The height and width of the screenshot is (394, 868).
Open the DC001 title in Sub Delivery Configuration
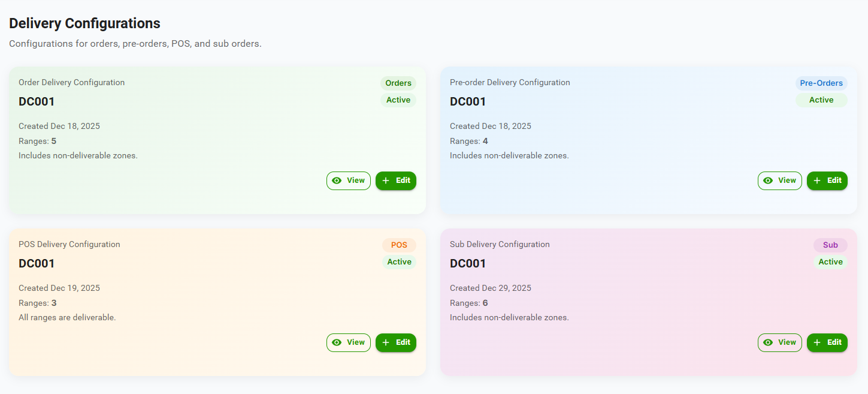(468, 264)
